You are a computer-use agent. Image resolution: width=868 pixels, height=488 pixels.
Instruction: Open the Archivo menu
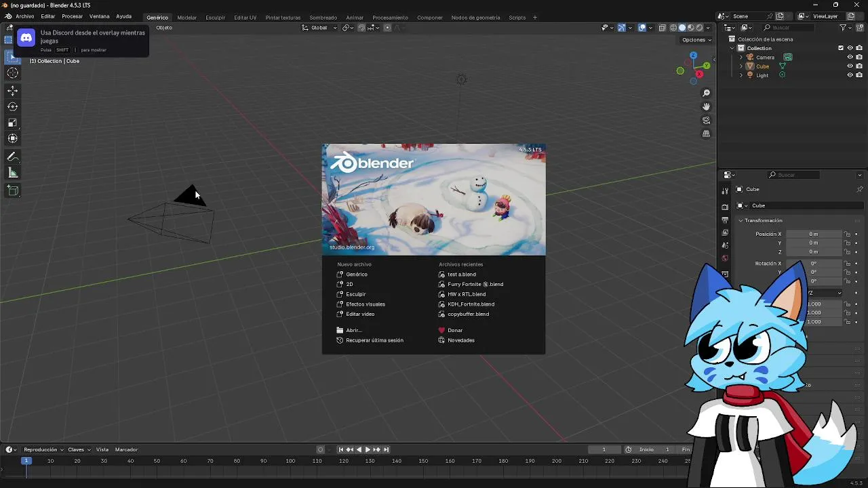[x=24, y=16]
